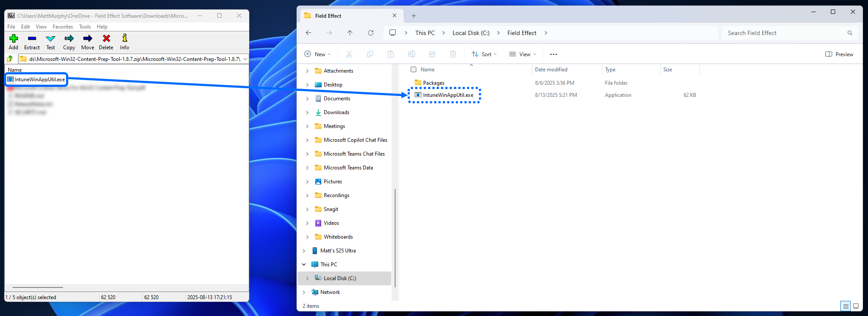The width and height of the screenshot is (868, 316).
Task: Click the PC monitor icon in address bar
Action: pyautogui.click(x=393, y=33)
